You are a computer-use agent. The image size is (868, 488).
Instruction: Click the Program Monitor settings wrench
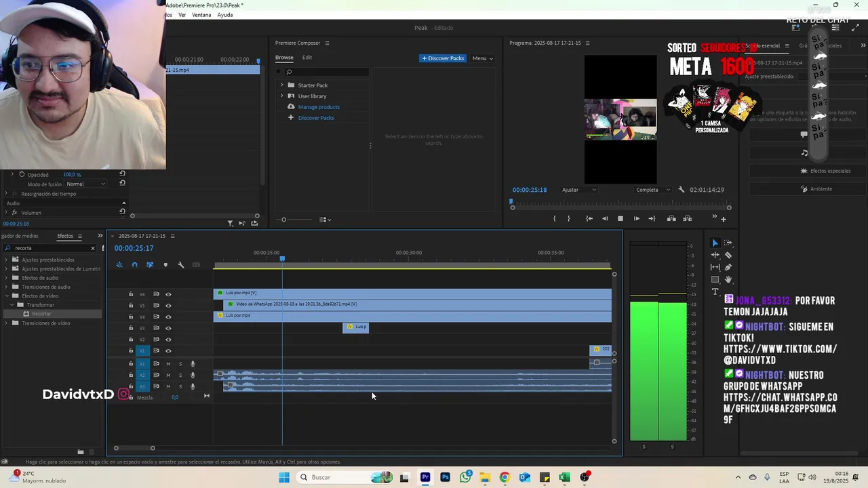682,190
